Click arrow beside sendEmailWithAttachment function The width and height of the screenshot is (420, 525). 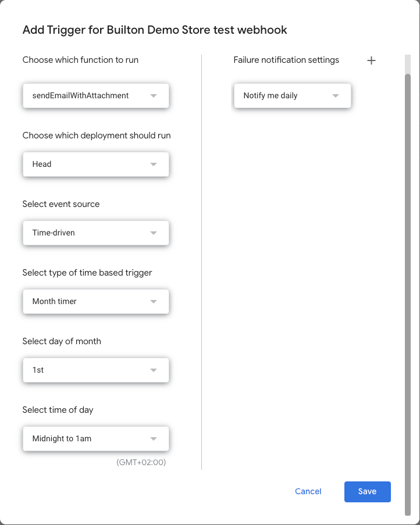click(154, 96)
